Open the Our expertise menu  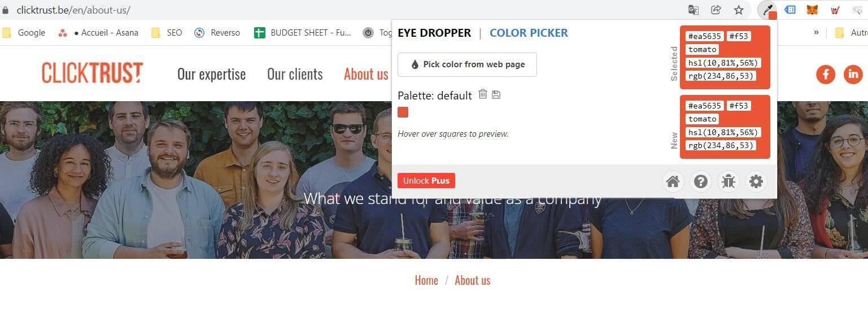pos(211,74)
